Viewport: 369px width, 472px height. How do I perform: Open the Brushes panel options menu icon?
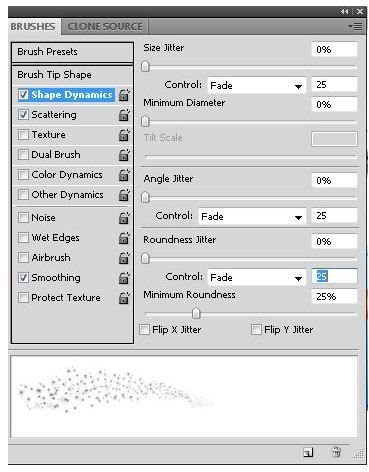coord(355,26)
